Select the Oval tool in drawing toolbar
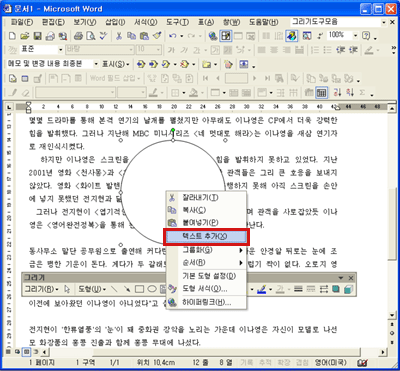This screenshot has height=371, width=400. (152, 289)
